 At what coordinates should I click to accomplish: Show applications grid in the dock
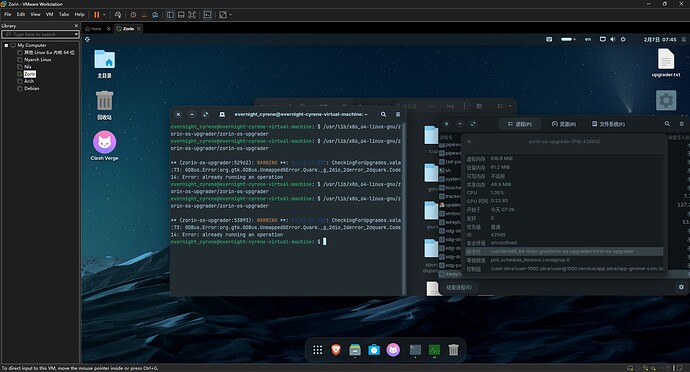(317, 350)
